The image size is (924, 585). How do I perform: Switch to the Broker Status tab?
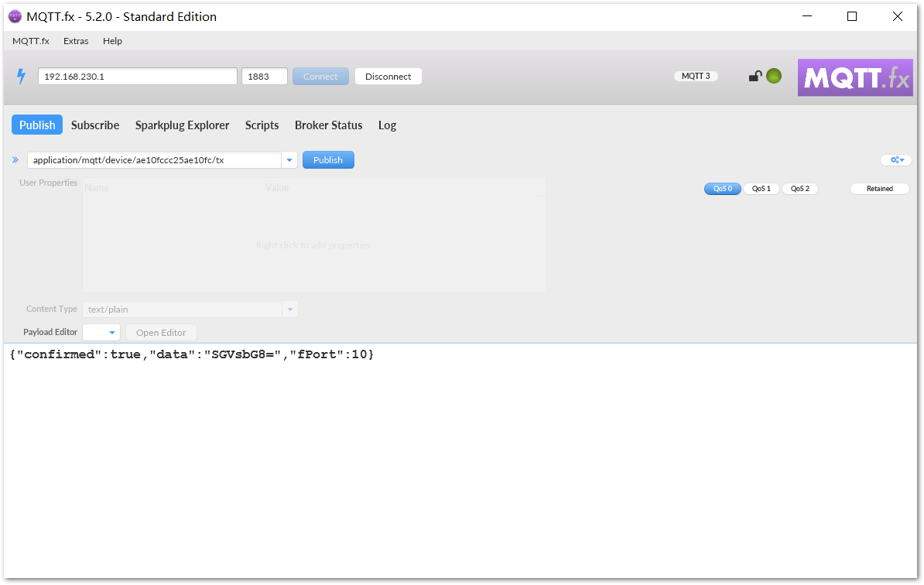328,125
